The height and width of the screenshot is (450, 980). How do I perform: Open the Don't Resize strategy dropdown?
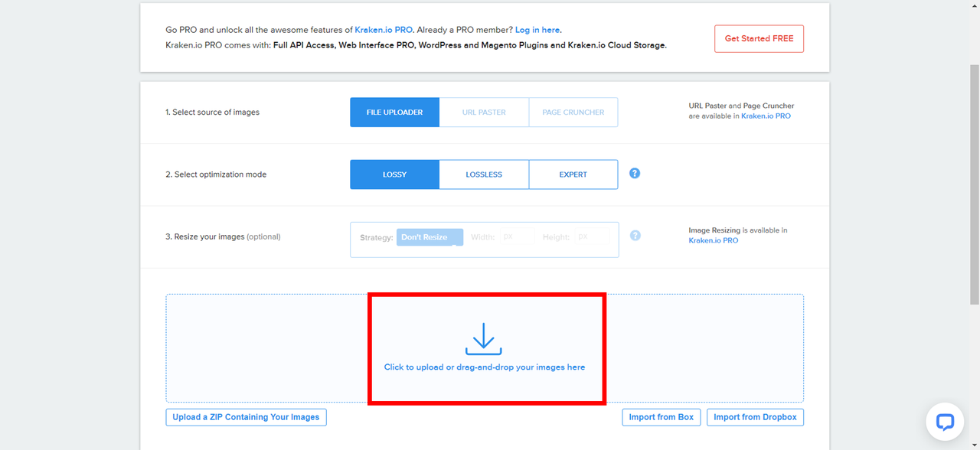(x=430, y=237)
